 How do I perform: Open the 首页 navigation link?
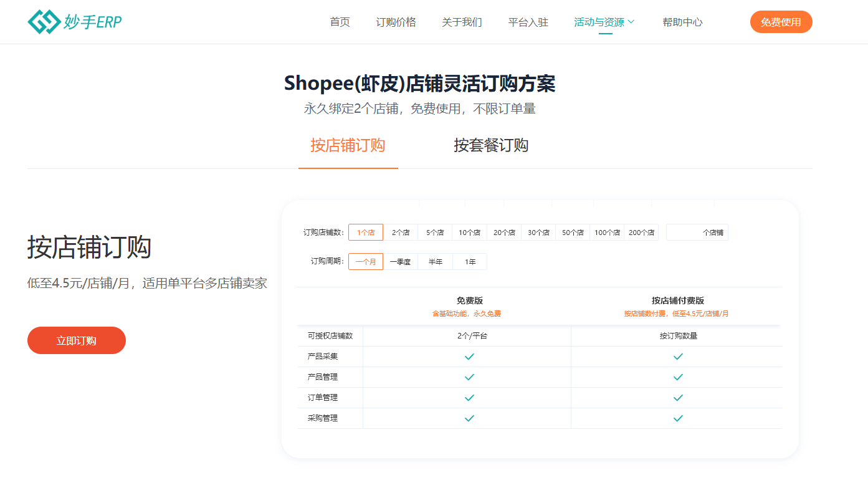click(340, 21)
